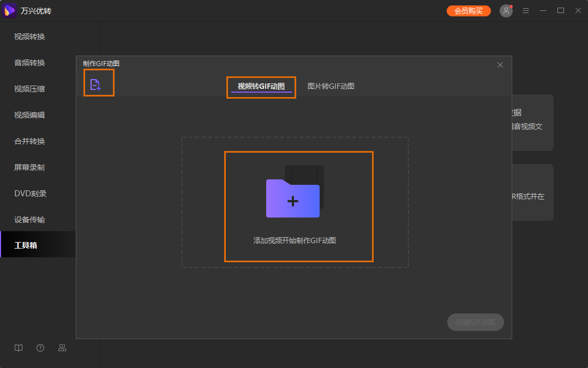Image resolution: width=588 pixels, height=368 pixels.
Task: Click the 万兴优转 app logo
Action: [9, 10]
